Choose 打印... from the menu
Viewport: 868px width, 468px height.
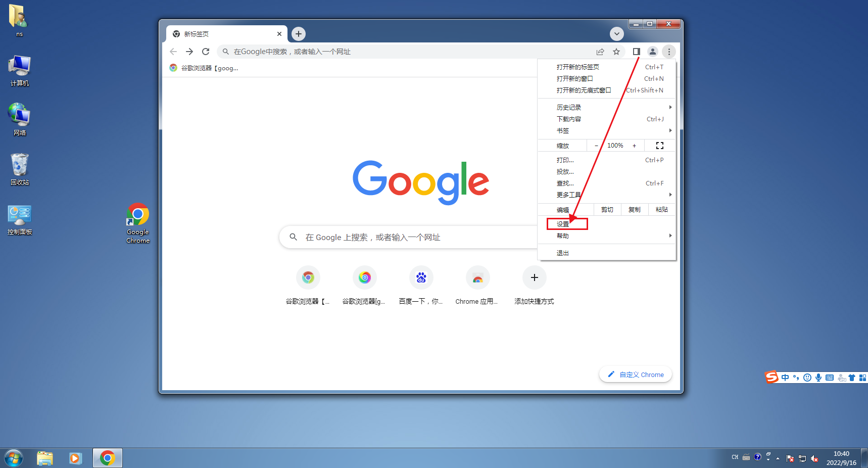click(607, 160)
